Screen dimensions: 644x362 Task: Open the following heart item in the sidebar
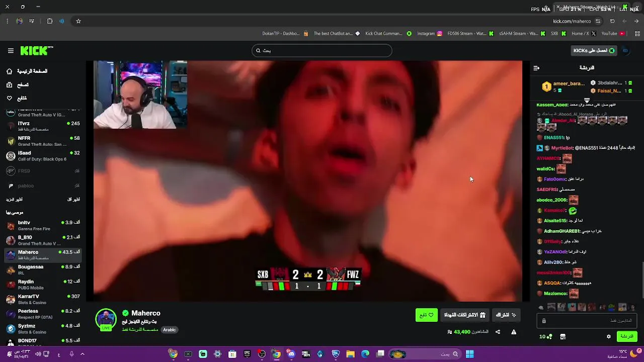point(17,98)
